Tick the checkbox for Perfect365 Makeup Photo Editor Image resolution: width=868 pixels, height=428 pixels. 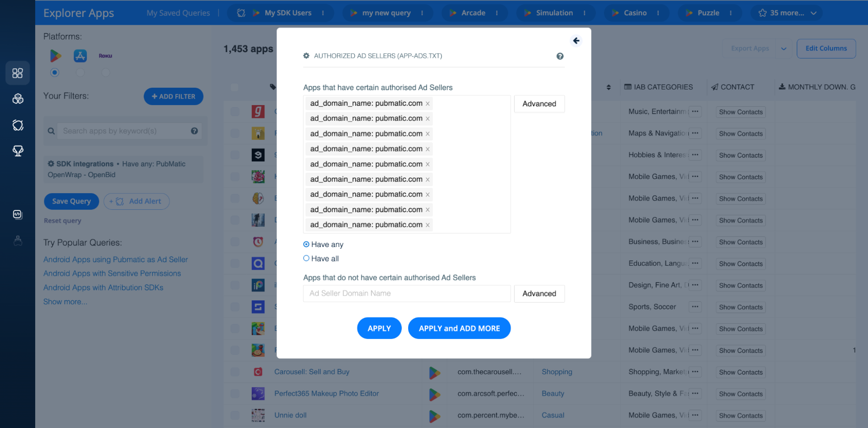[x=235, y=394]
